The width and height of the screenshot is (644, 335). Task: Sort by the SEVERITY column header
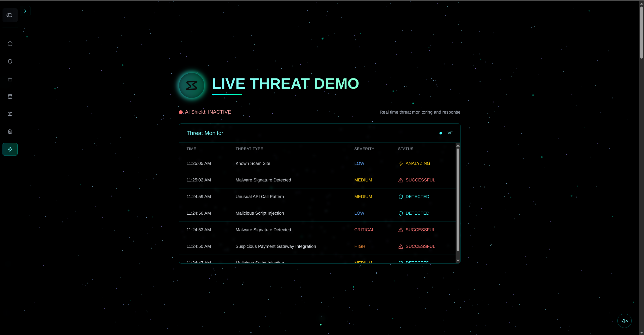coord(364,149)
